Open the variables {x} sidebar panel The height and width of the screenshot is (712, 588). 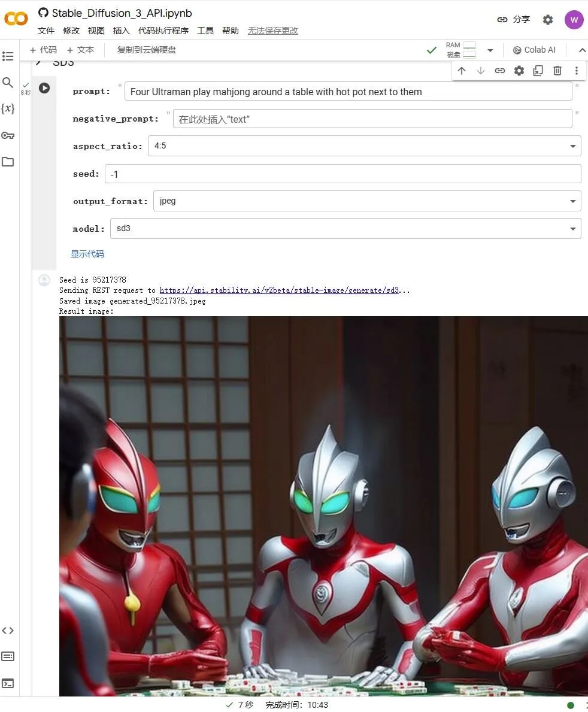(x=8, y=108)
